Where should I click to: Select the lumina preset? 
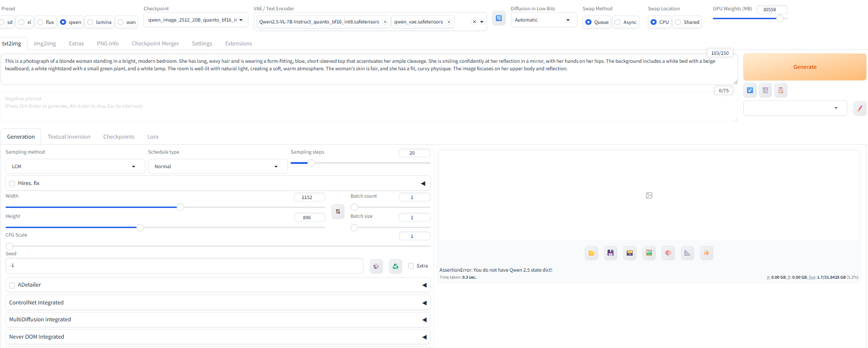(99, 22)
